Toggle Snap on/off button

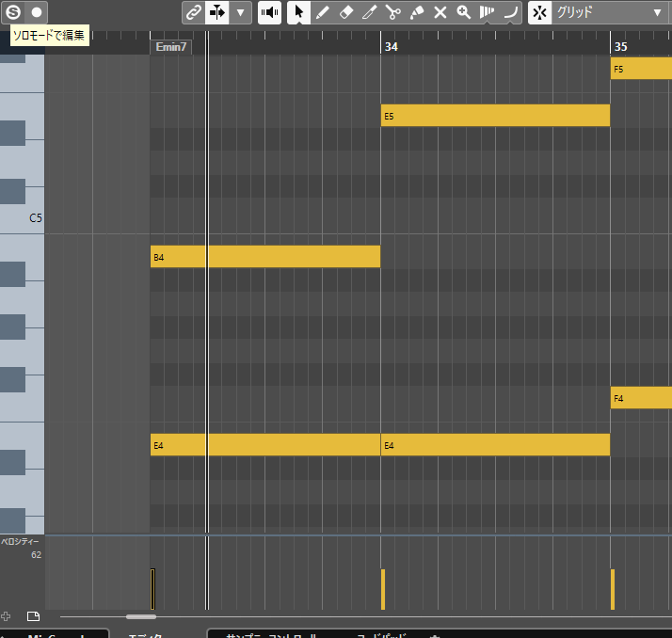539,12
